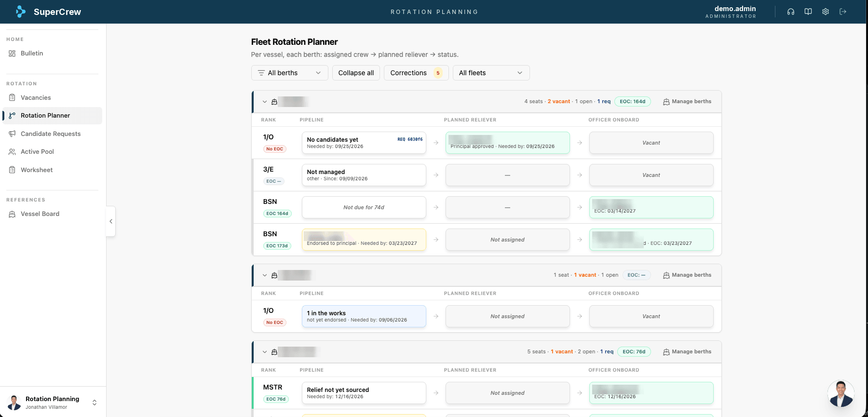
Task: Click the logout icon in header
Action: pyautogui.click(x=843, y=12)
